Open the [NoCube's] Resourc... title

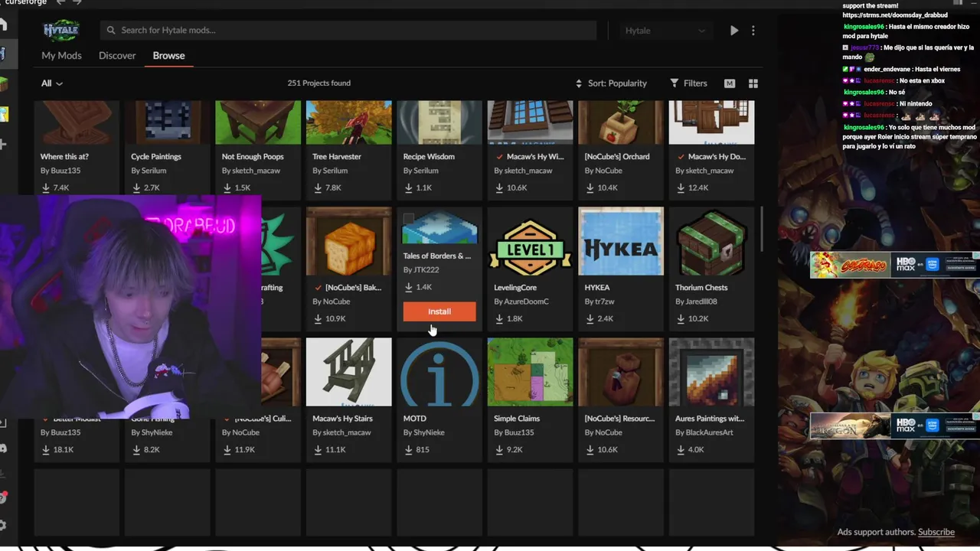619,419
